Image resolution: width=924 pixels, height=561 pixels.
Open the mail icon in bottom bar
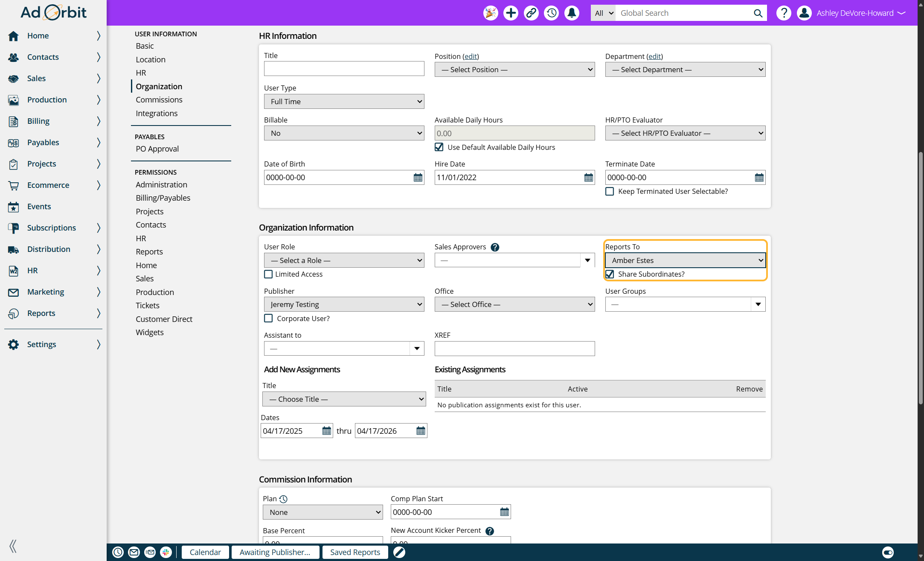point(134,552)
